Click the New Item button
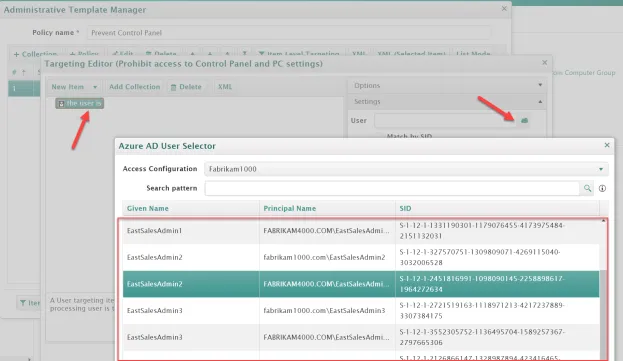 coord(68,87)
